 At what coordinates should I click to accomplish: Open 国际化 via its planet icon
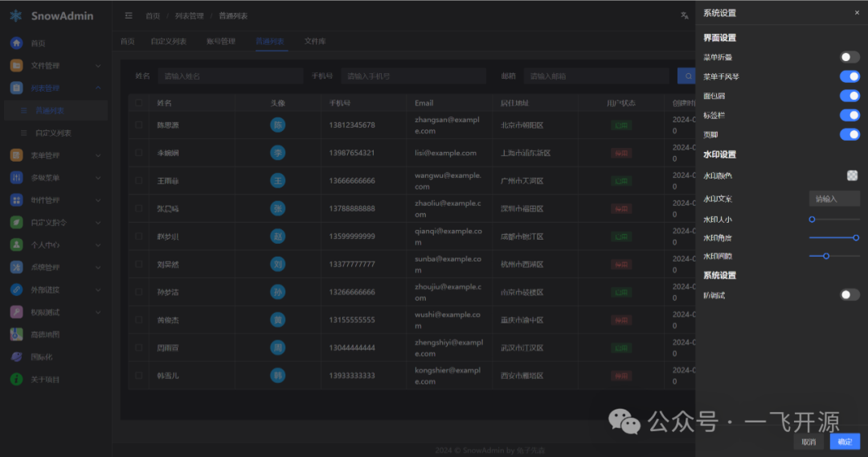16,357
